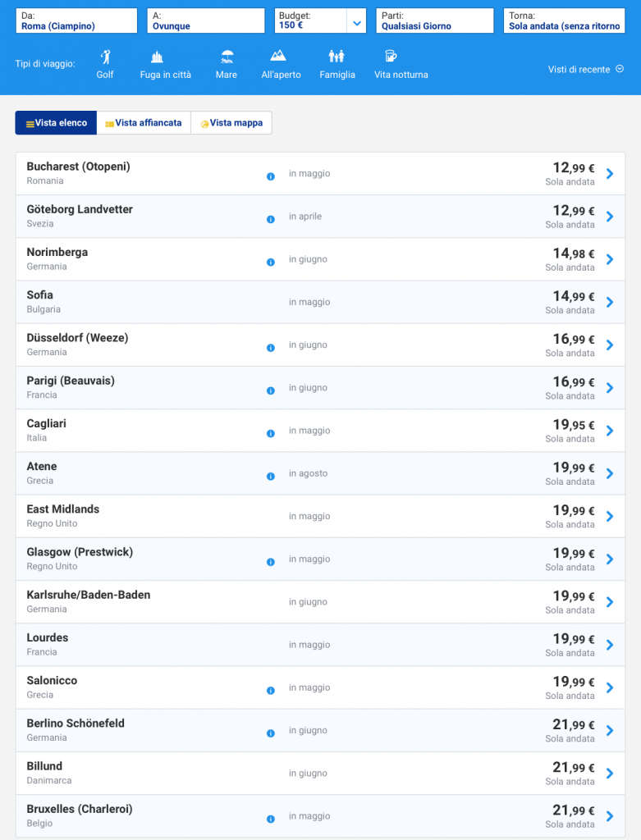This screenshot has height=840, width=641.
Task: Click info icon for Bucharest (Otopeni)
Action: 271,176
